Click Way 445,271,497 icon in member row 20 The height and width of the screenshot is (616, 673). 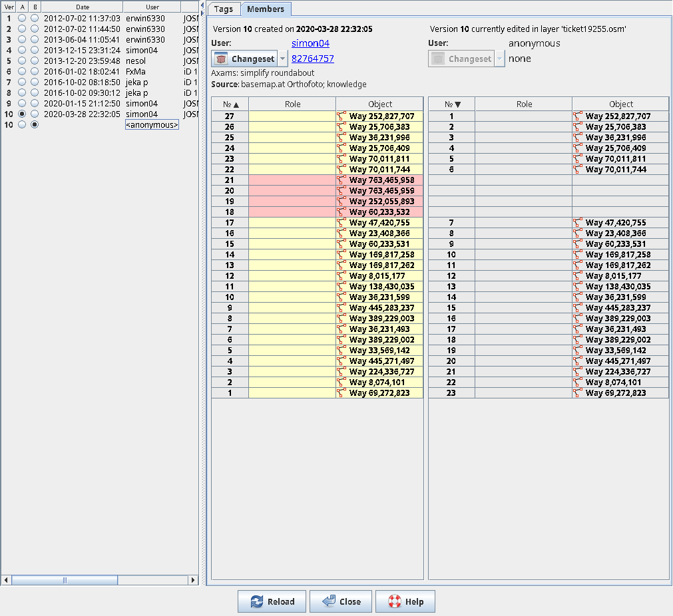coord(578,361)
